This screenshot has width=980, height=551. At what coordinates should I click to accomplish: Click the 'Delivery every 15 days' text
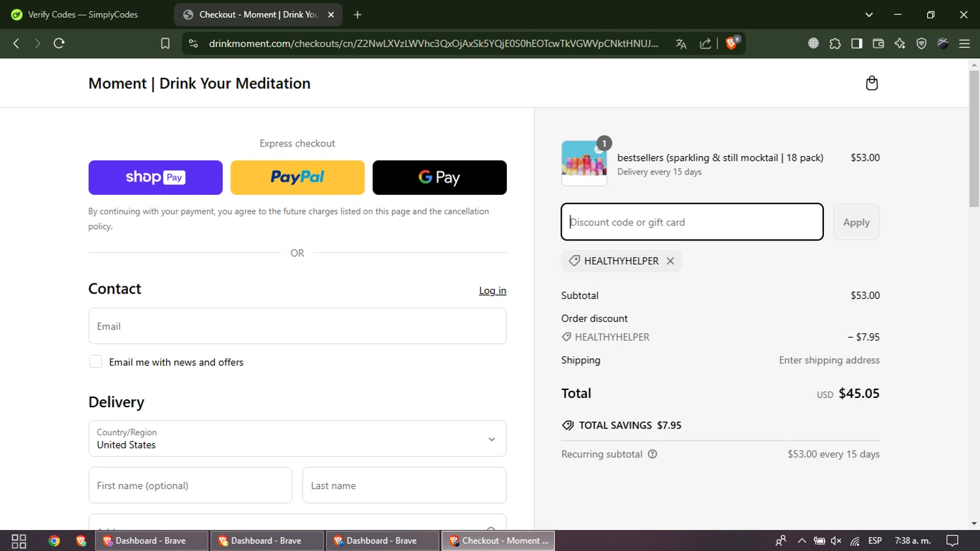659,172
